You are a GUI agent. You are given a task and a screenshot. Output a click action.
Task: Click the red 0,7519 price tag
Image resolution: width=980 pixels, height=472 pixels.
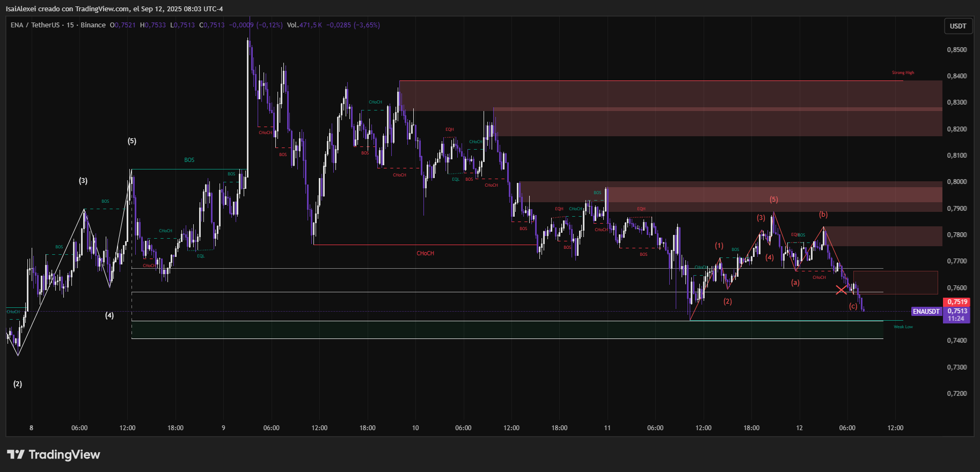(x=957, y=302)
